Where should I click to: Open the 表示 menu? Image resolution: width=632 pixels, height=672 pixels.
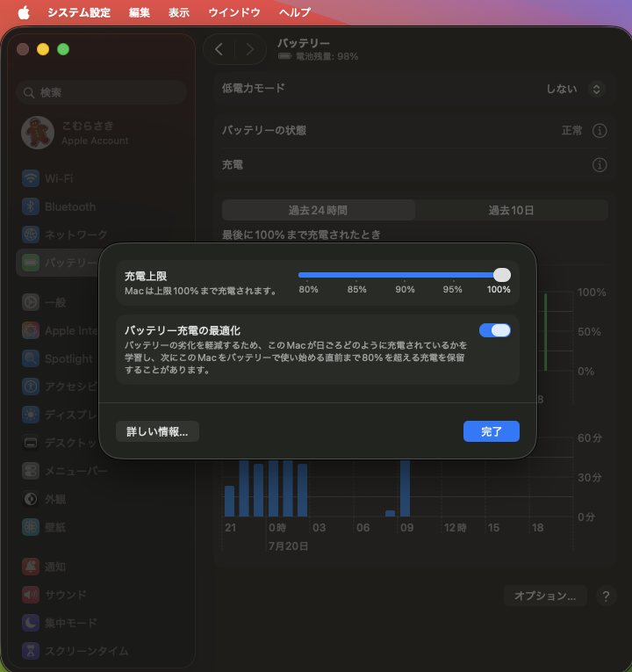coord(178,12)
